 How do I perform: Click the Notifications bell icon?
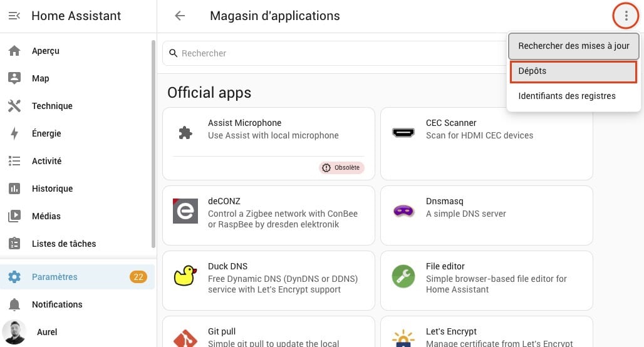click(x=14, y=304)
